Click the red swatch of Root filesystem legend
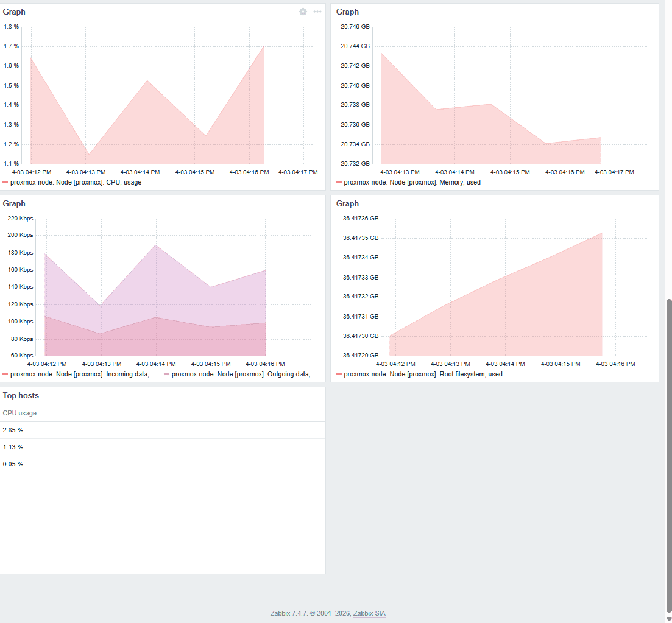The width and height of the screenshot is (672, 623). pyautogui.click(x=339, y=375)
